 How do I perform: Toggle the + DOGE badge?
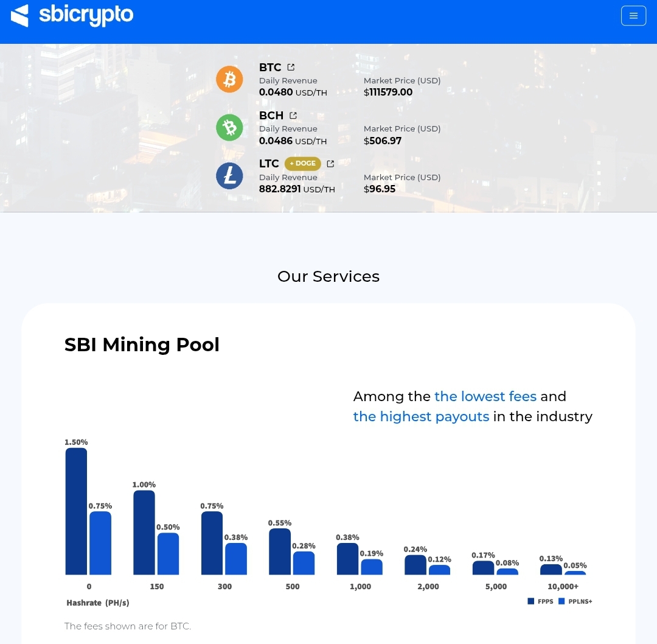pos(303,163)
